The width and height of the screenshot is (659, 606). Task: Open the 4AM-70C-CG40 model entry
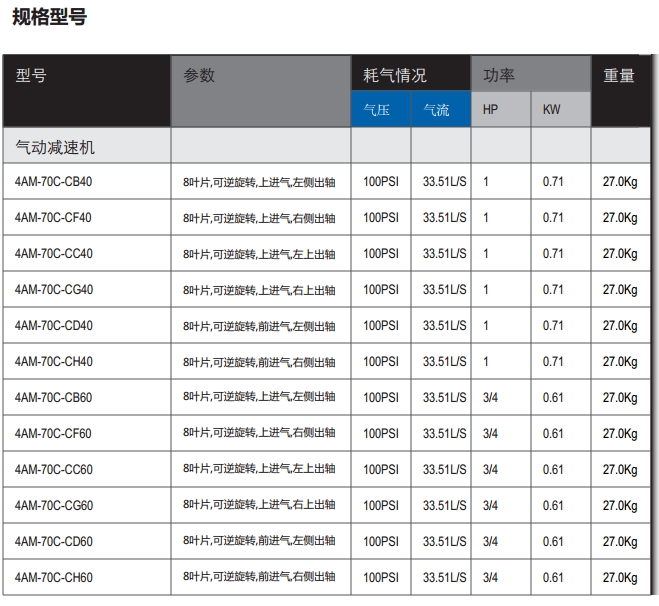pyautogui.click(x=54, y=290)
